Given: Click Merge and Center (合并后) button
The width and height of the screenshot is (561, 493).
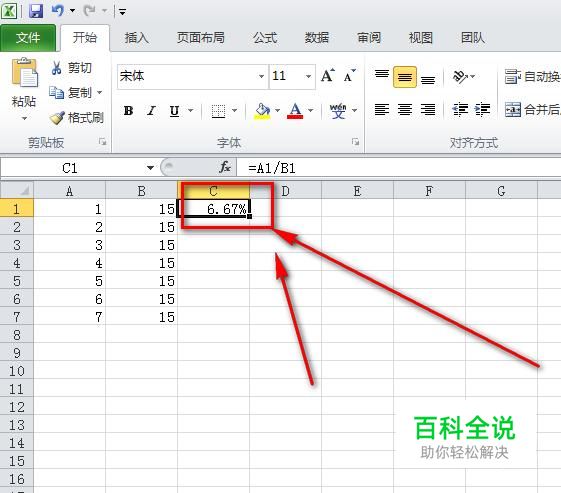Looking at the screenshot, I should 532,109.
